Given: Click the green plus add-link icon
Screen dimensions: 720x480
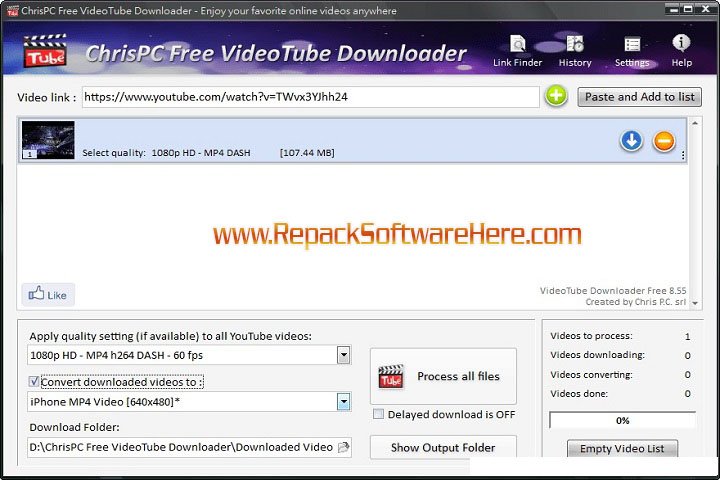Looking at the screenshot, I should tap(556, 96).
